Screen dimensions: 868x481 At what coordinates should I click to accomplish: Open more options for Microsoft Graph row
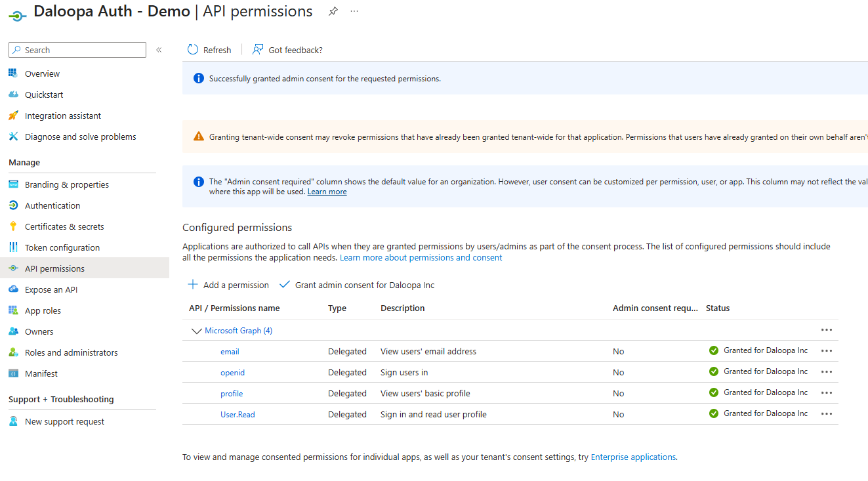[x=827, y=330]
